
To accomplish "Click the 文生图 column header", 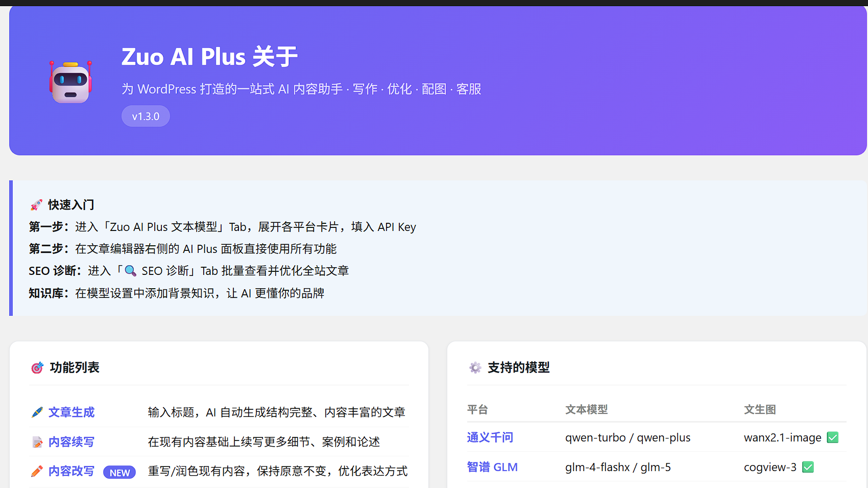I will point(760,410).
